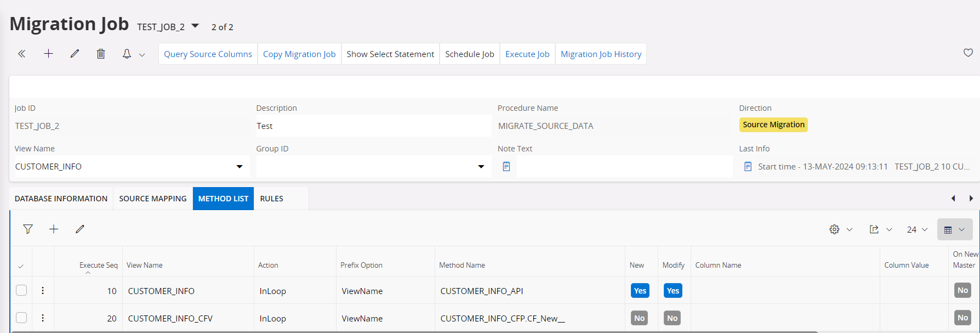Viewport: 980px width, 333px height.
Task: Click the filter funnel icon in Method List
Action: [28, 229]
